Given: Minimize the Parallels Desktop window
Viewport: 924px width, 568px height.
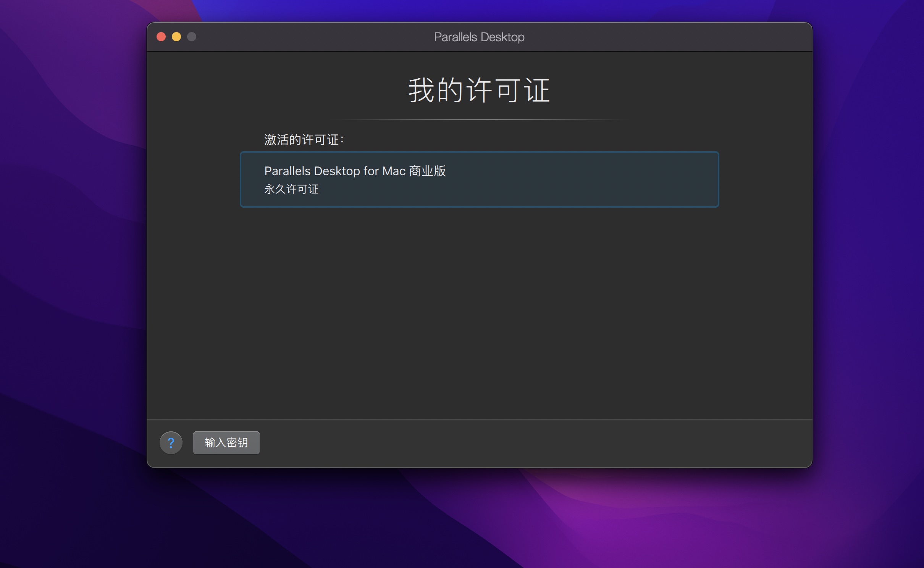Looking at the screenshot, I should (176, 37).
